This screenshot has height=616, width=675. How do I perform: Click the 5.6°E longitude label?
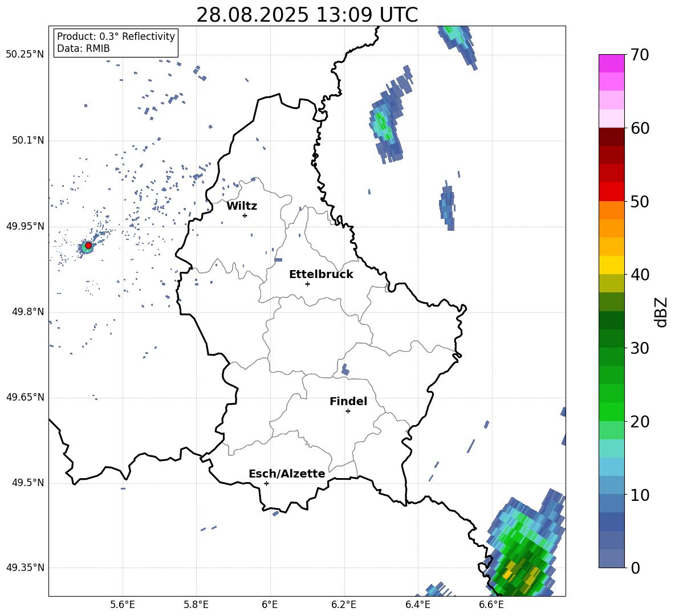pyautogui.click(x=123, y=605)
